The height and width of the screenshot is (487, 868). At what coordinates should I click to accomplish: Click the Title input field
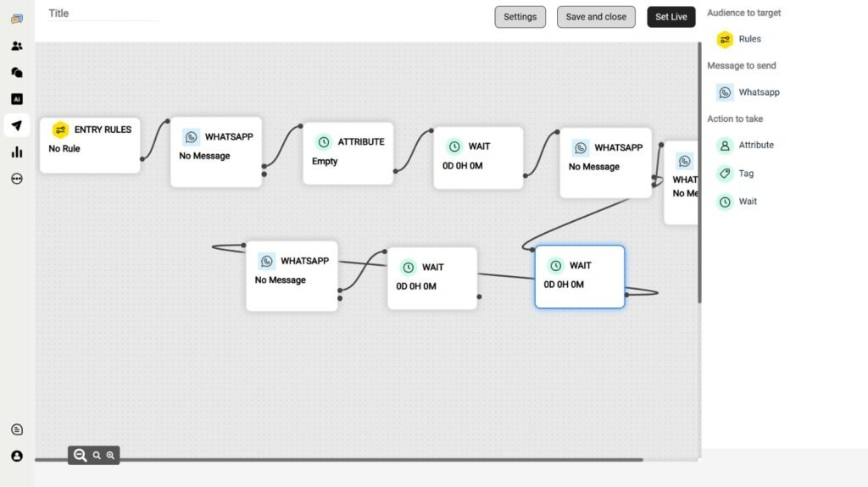103,14
